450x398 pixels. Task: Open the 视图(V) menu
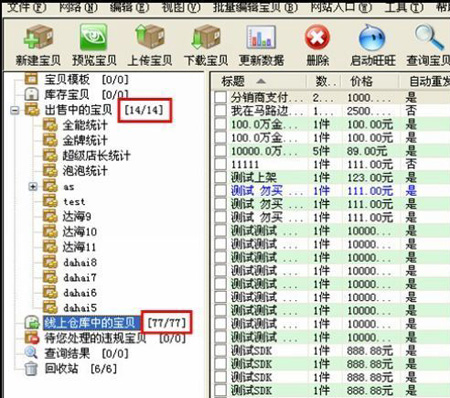[x=181, y=7]
